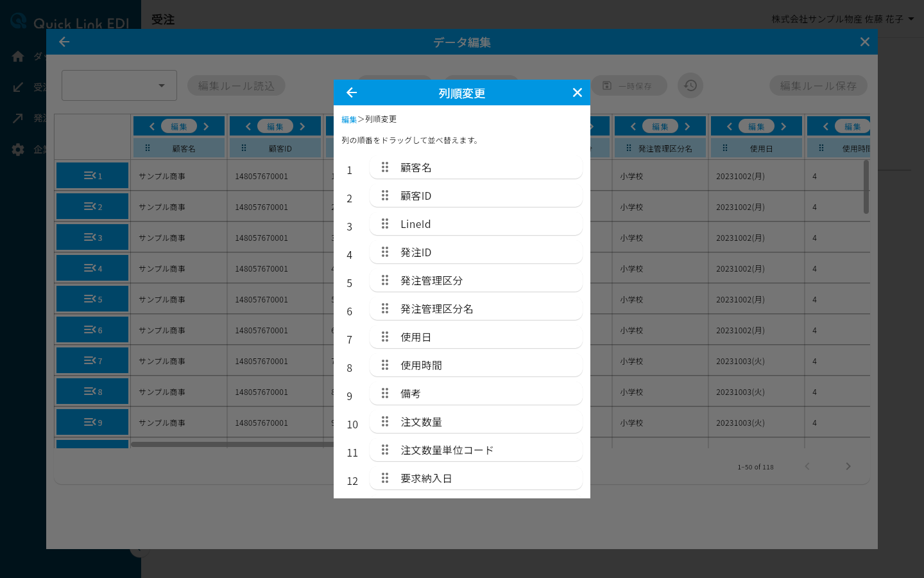Image resolution: width=924 pixels, height=578 pixels.
Task: Go to previous page of table
Action: pyautogui.click(x=807, y=466)
